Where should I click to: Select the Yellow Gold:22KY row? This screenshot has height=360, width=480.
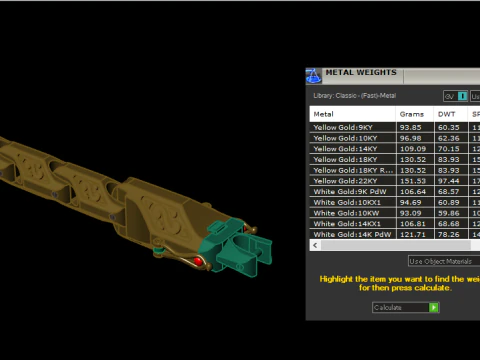point(395,181)
